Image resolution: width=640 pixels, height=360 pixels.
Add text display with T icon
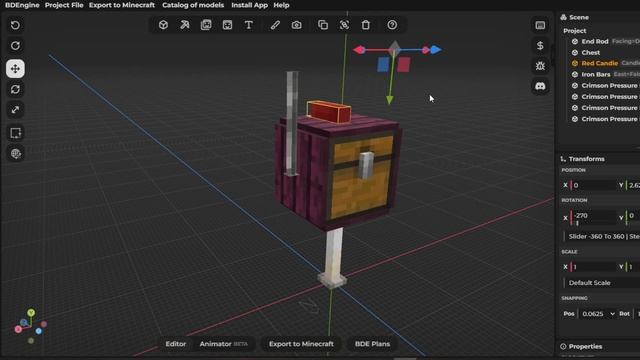point(249,25)
